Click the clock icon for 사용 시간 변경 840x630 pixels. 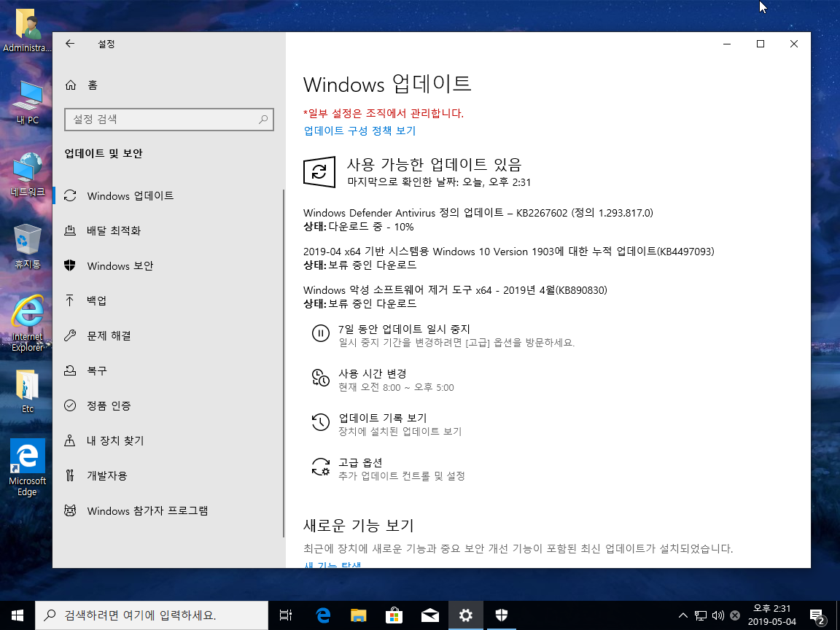[320, 378]
